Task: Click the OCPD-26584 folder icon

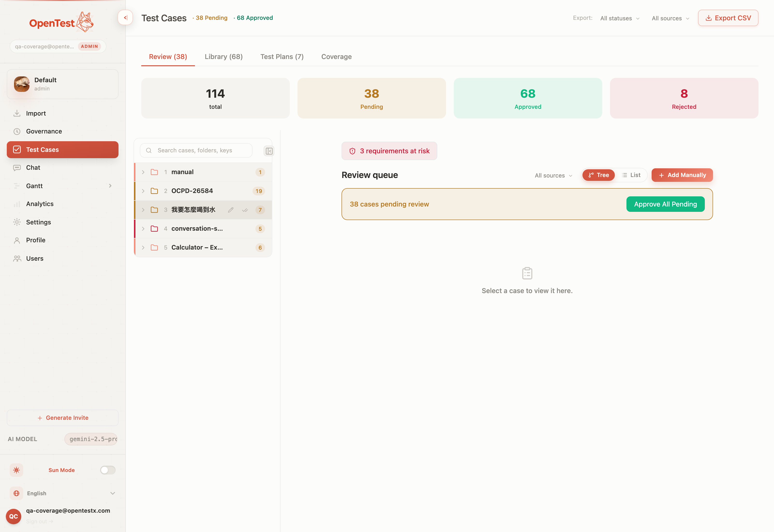Action: (x=154, y=191)
